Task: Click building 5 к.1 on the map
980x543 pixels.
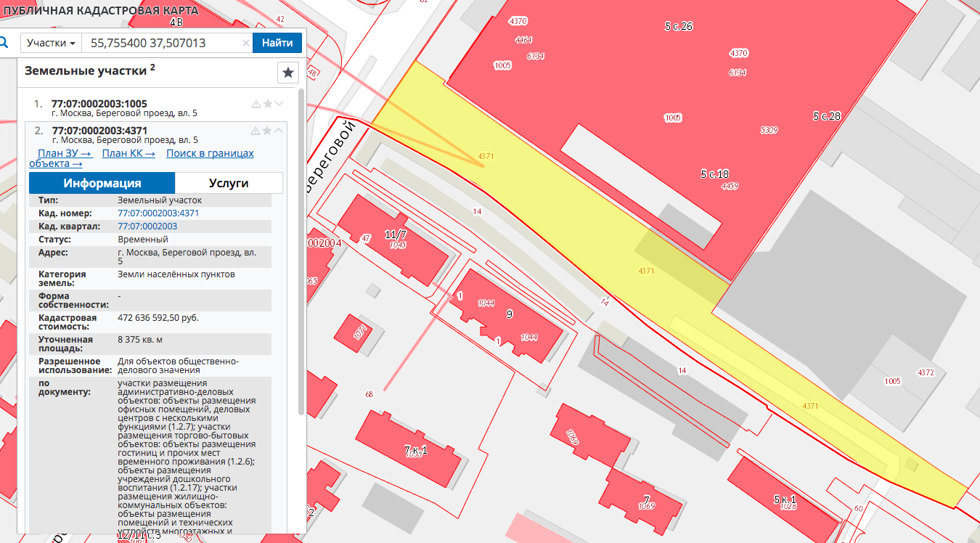Action: [x=785, y=499]
